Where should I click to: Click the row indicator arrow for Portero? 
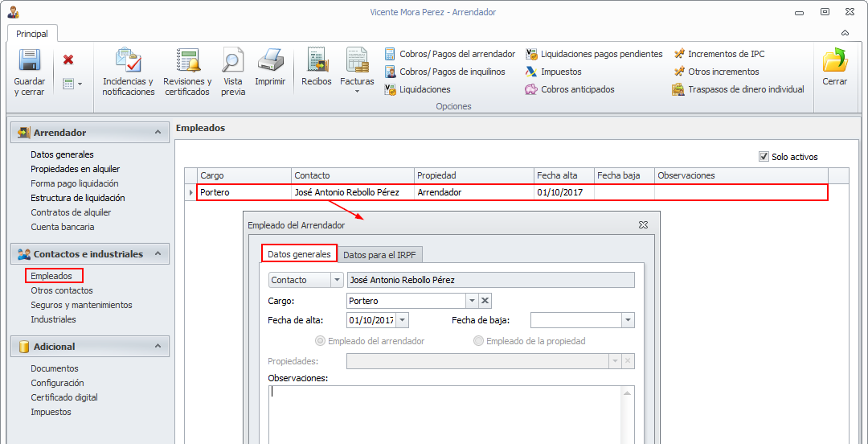pos(191,192)
